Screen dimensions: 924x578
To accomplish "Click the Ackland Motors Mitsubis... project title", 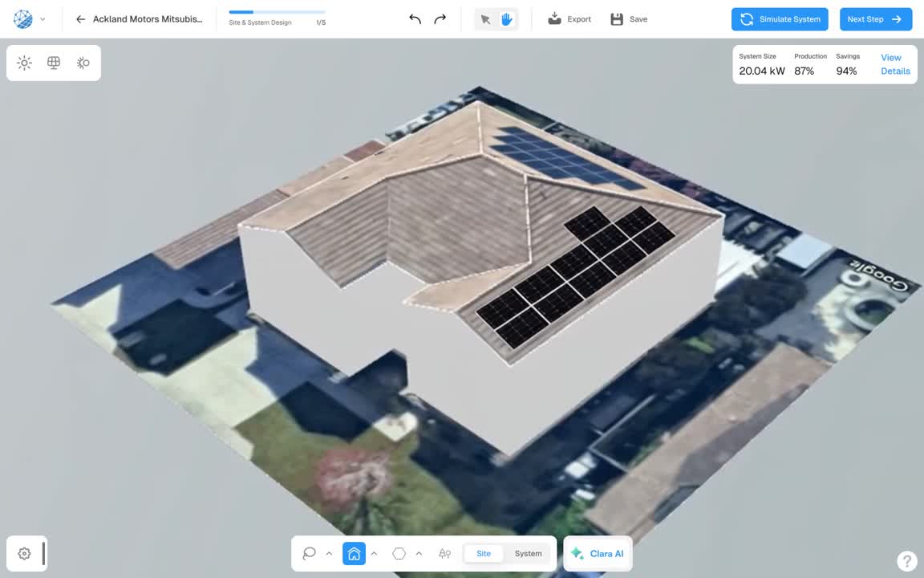I will pyautogui.click(x=148, y=19).
